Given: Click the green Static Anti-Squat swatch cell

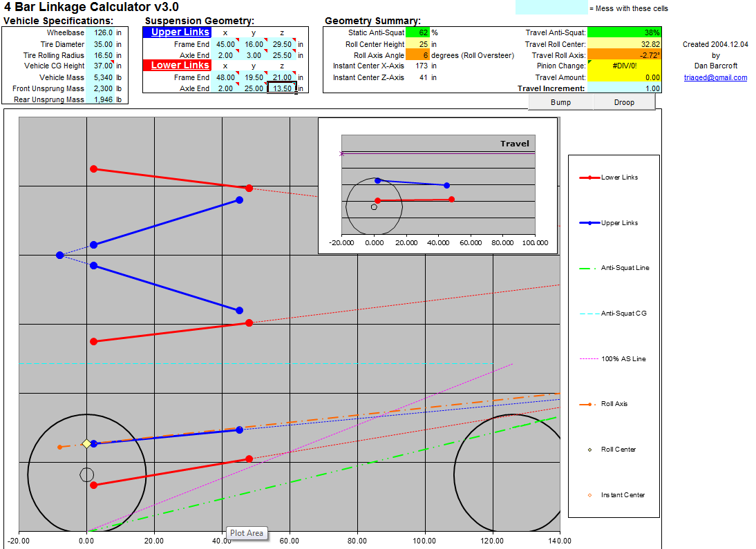Looking at the screenshot, I should pyautogui.click(x=417, y=32).
